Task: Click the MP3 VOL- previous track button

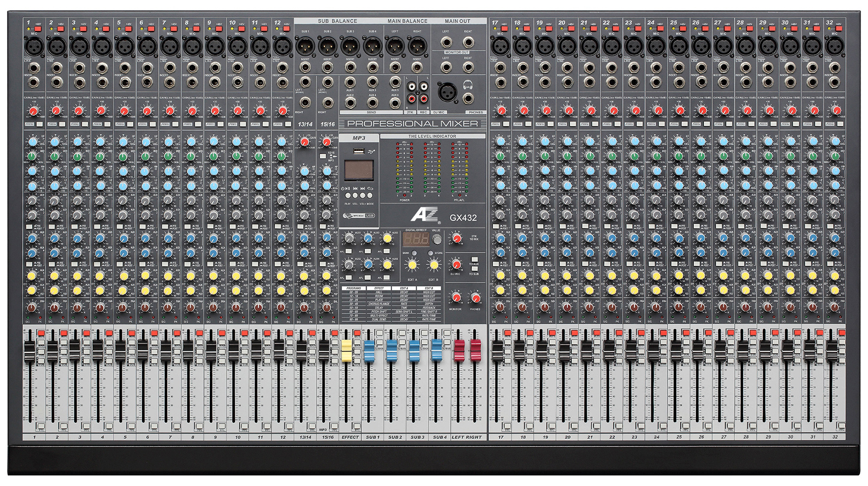Action: pyautogui.click(x=355, y=196)
